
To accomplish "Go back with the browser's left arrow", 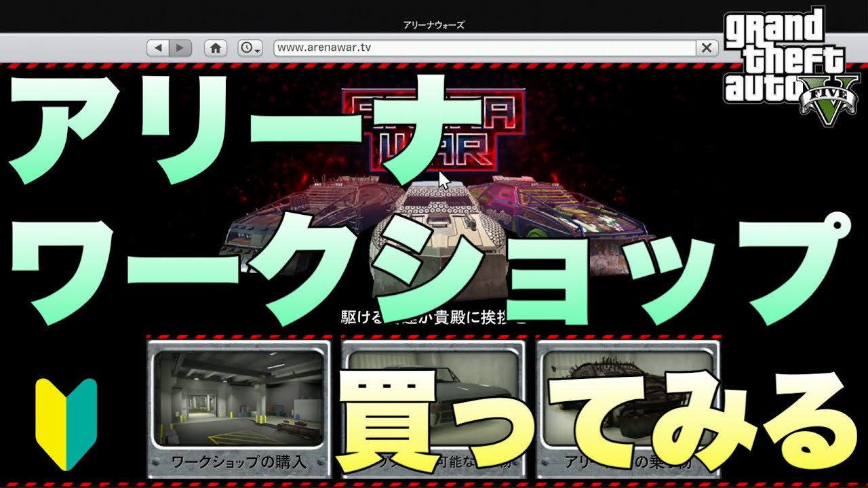I will pos(158,48).
